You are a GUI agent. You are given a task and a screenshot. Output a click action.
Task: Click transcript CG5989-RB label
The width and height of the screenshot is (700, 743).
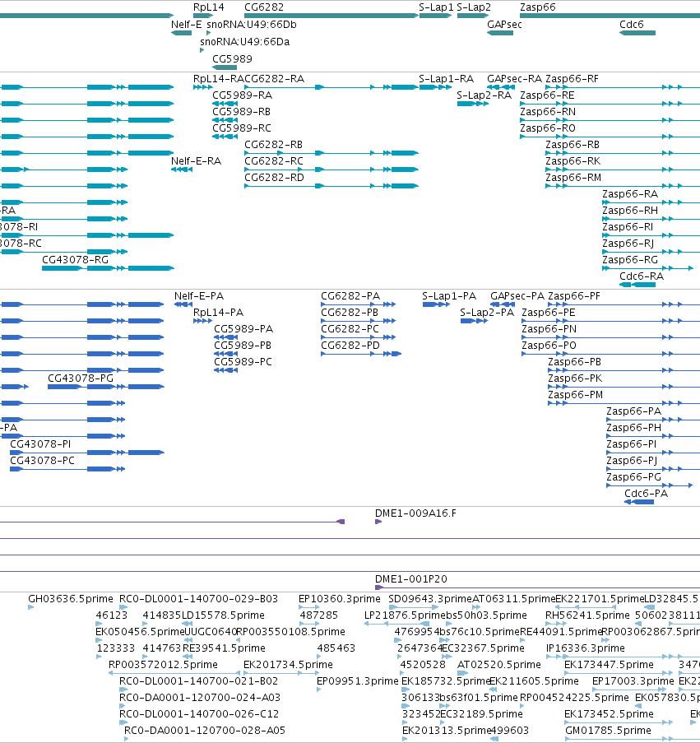(242, 112)
